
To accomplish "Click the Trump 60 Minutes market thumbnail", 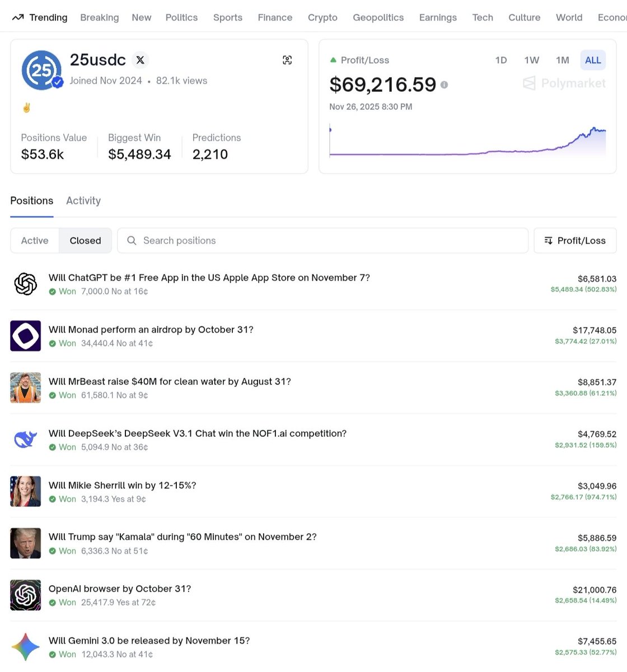I will tap(26, 543).
